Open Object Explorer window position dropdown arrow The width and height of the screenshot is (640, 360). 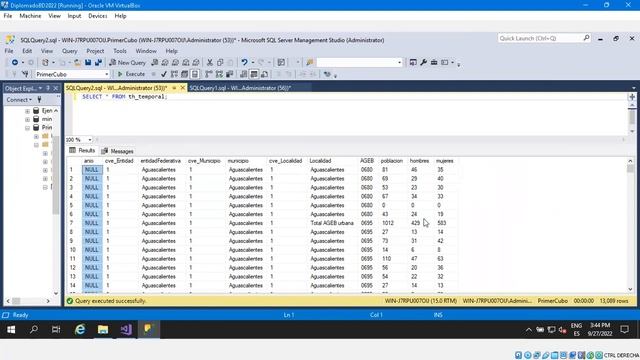[x=40, y=88]
